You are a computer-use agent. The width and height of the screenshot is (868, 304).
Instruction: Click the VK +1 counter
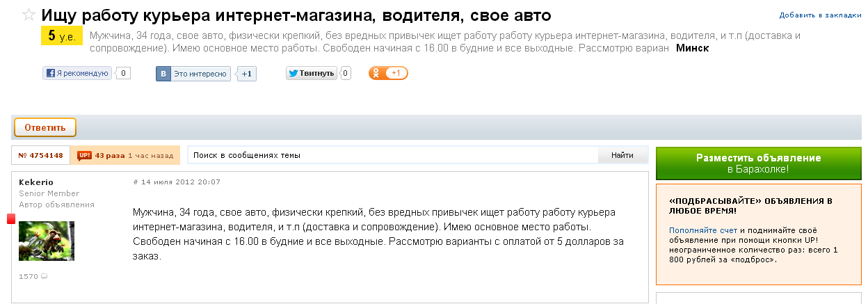point(247,74)
